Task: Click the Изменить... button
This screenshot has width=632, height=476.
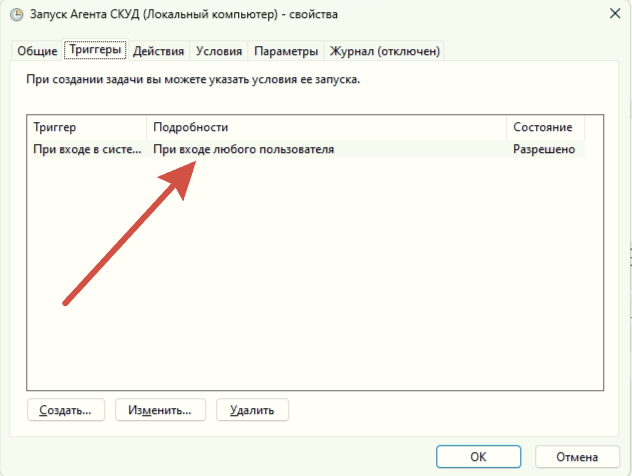Action: click(160, 410)
